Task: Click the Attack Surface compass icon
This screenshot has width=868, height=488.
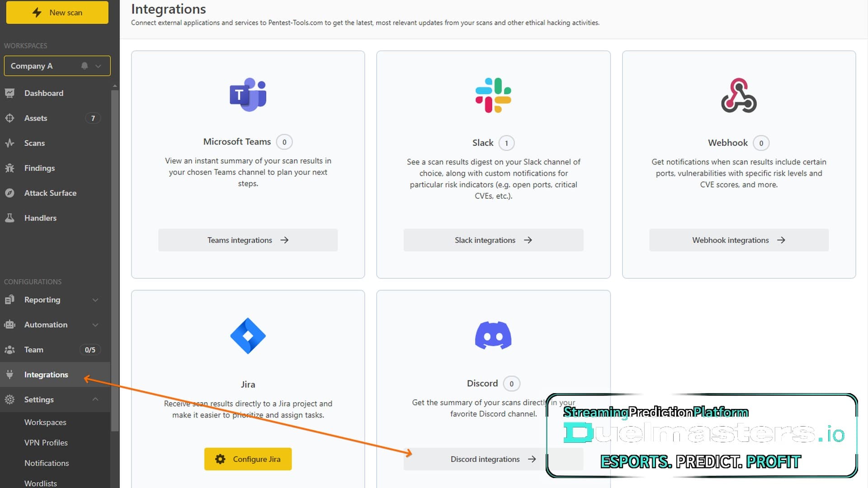Action: (9, 193)
